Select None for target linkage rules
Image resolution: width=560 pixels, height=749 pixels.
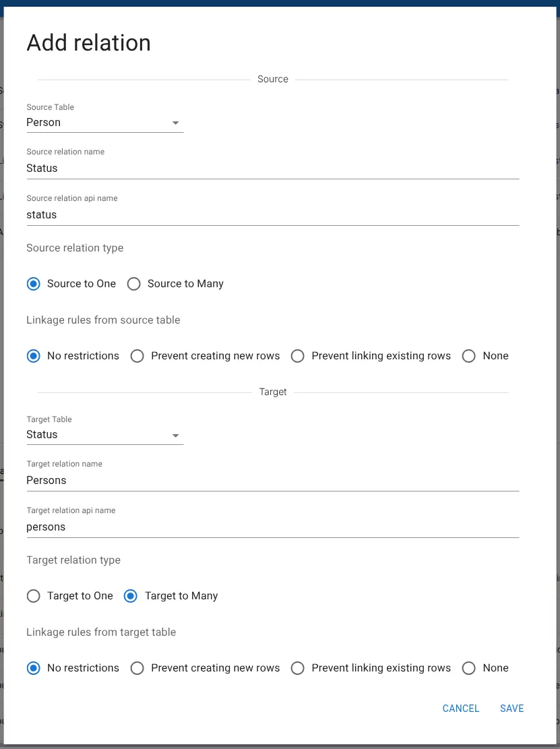[x=469, y=668]
